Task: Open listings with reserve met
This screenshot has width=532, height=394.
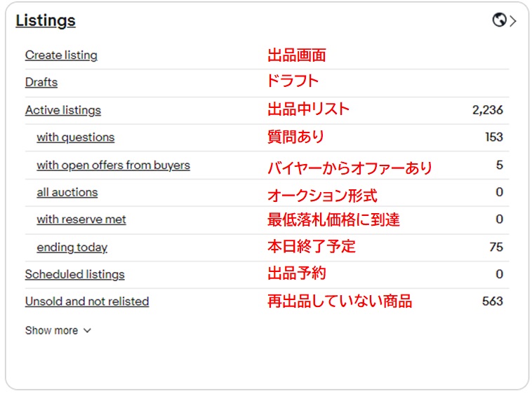Action: [81, 219]
